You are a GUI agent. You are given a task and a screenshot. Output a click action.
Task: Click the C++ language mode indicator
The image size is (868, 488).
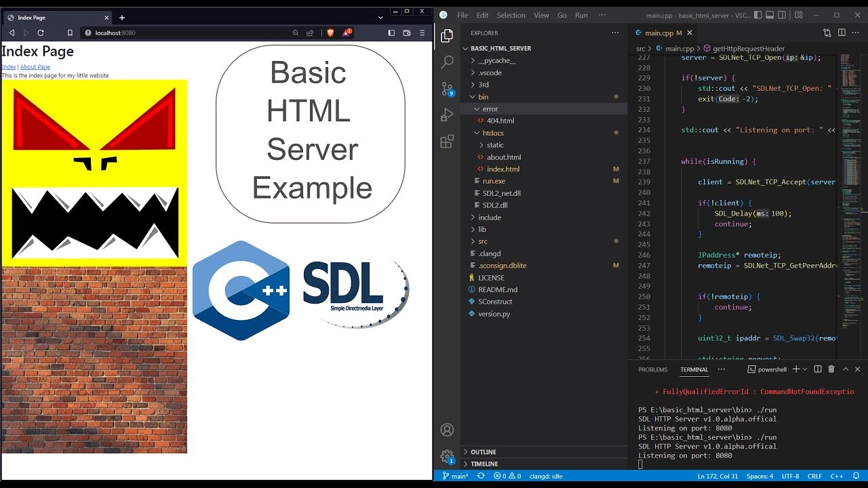837,476
